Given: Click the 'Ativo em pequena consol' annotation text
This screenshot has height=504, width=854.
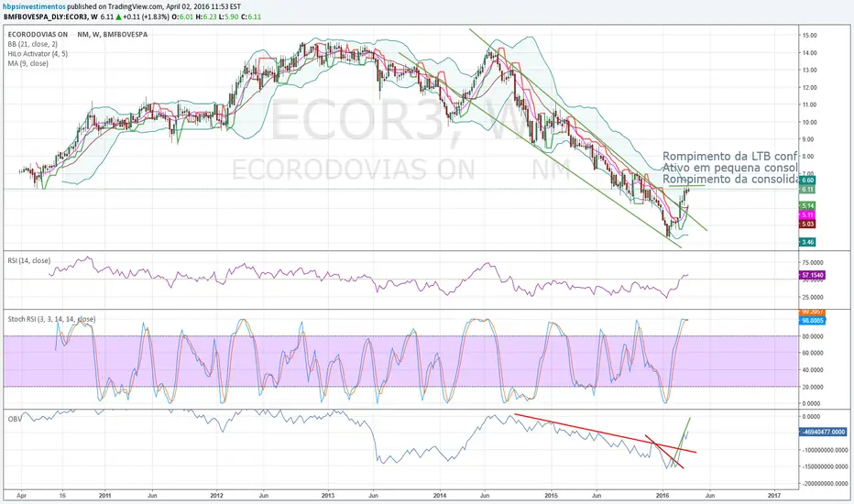Looking at the screenshot, I should (729, 168).
